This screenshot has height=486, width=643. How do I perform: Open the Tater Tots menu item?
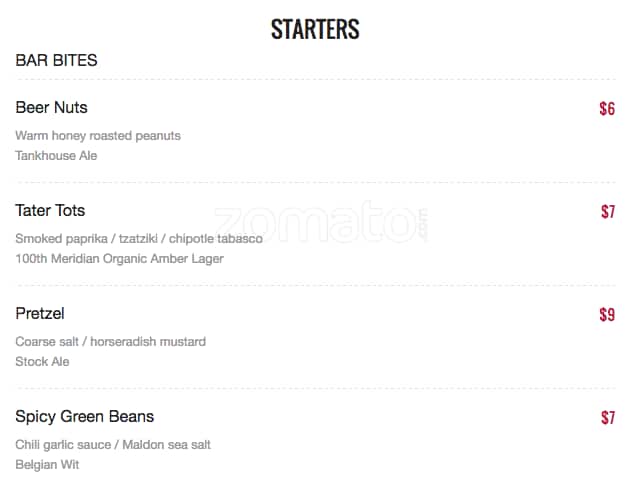click(50, 211)
